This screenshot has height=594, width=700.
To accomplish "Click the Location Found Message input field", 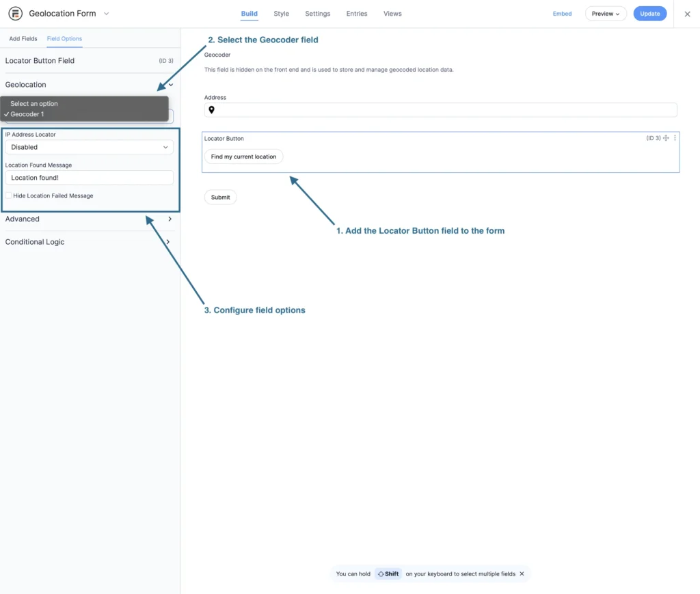I will [89, 178].
